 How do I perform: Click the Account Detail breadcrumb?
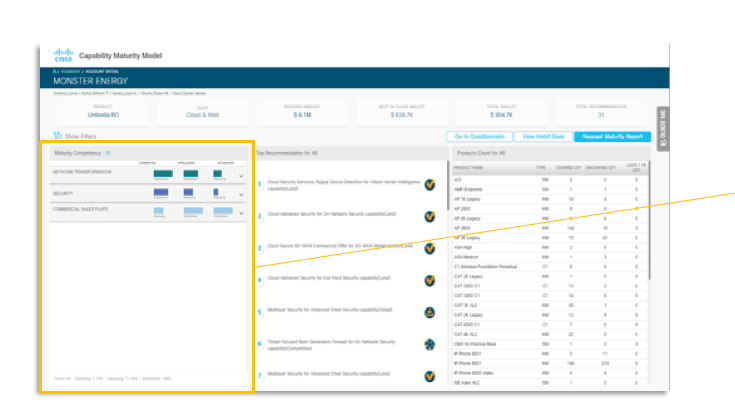pyautogui.click(x=102, y=71)
